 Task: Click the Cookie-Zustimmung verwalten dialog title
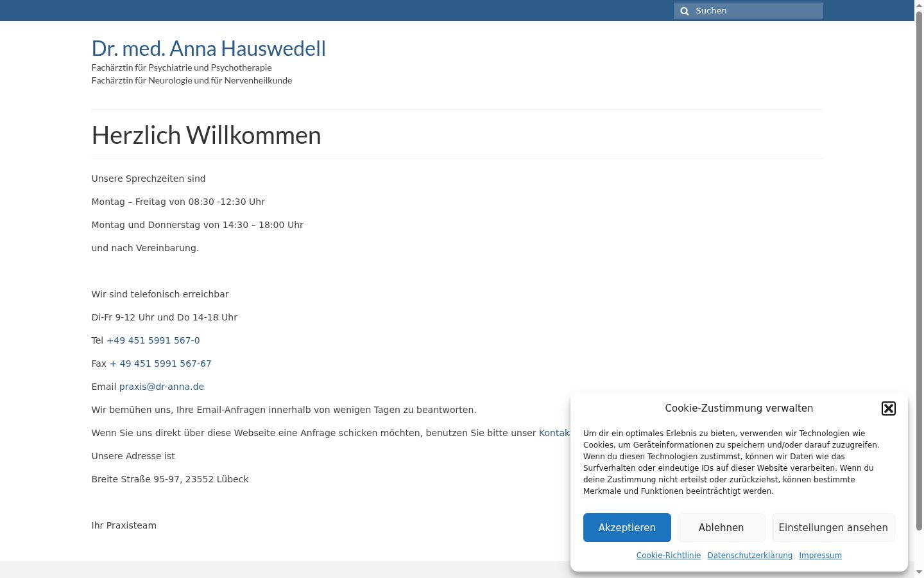coord(739,408)
